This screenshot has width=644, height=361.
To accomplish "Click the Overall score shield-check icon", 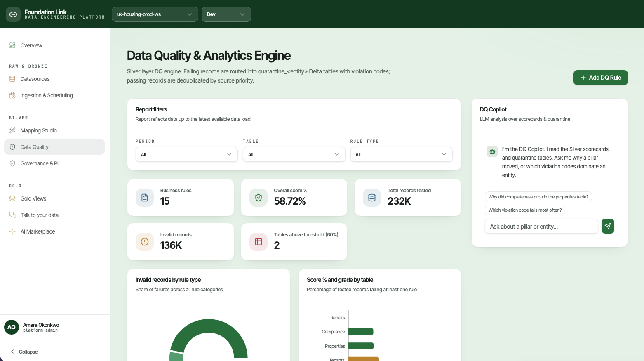I will pyautogui.click(x=259, y=198).
